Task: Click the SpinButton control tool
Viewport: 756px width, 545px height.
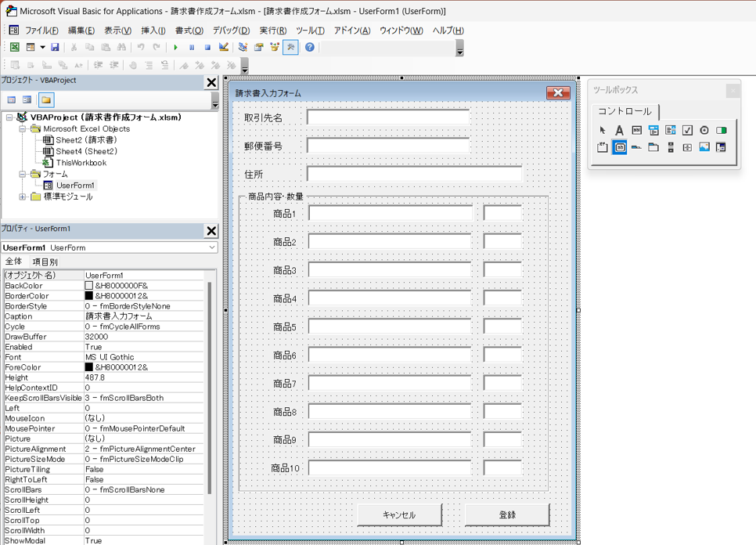Action: coord(687,147)
